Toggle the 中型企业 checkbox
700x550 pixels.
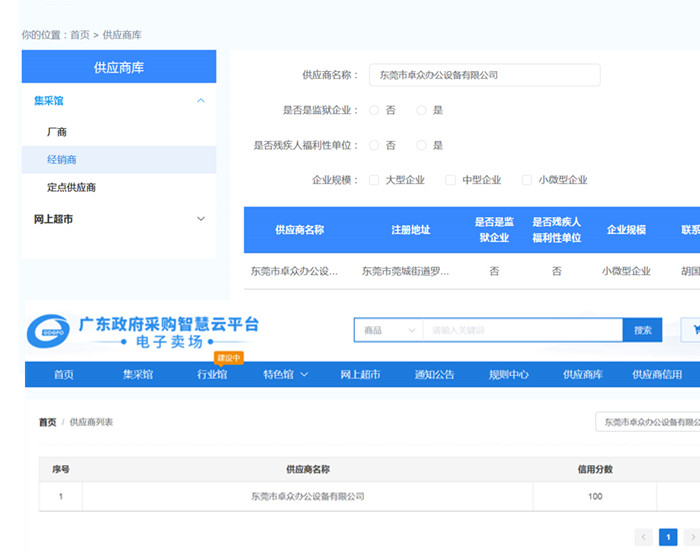(450, 180)
